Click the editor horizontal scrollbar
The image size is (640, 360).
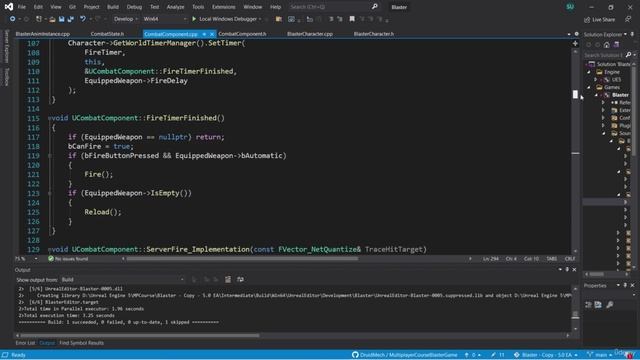pos(242,259)
